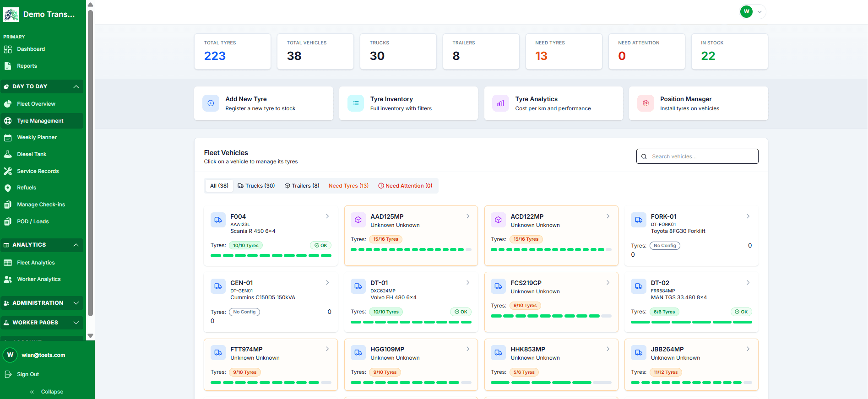This screenshot has height=399, width=868.
Task: Open the F004 card chevron arrow
Action: 327,216
